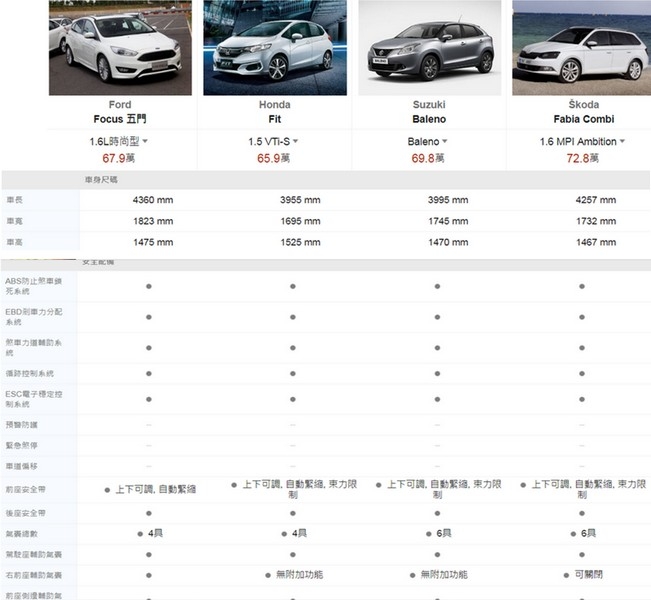651x600 pixels.
Task: Expand the 1.6 MPI Ambition trim dropdown
Action: [582, 142]
